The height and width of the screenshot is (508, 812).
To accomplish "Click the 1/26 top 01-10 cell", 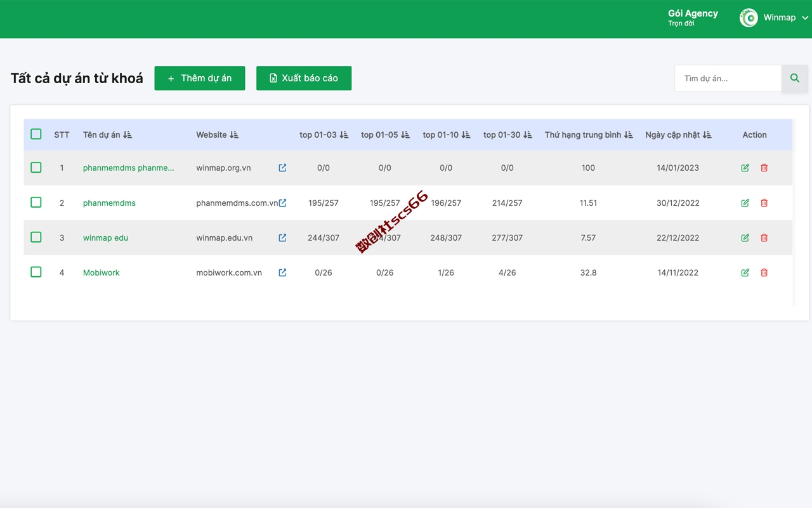I will pyautogui.click(x=446, y=273).
